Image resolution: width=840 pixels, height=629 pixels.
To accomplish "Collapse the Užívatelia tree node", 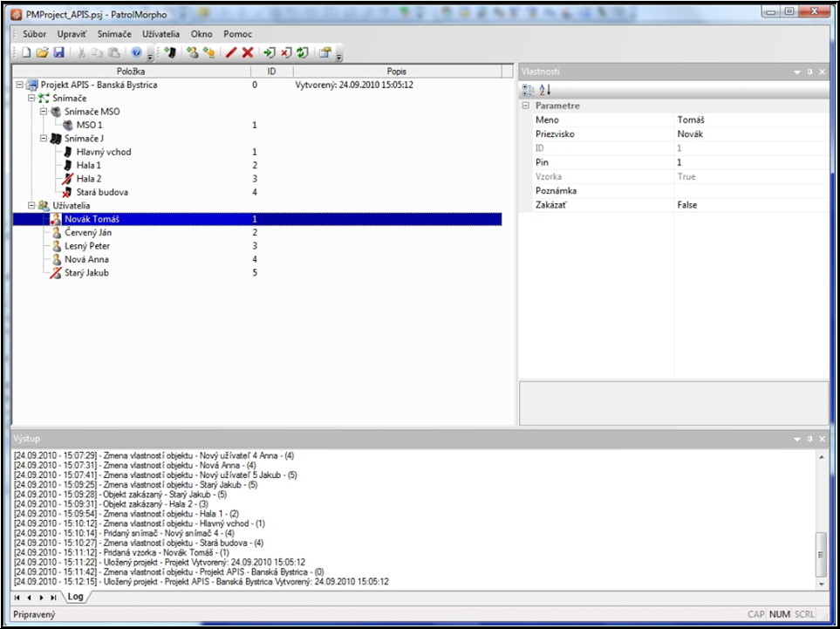I will (32, 206).
